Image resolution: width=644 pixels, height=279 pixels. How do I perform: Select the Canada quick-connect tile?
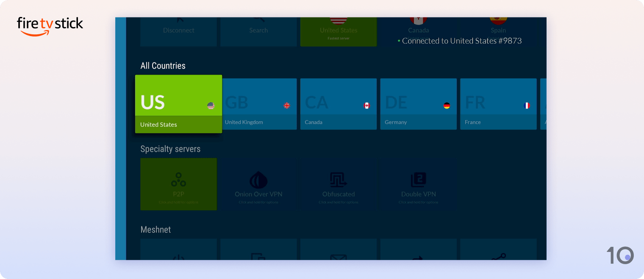pyautogui.click(x=418, y=25)
